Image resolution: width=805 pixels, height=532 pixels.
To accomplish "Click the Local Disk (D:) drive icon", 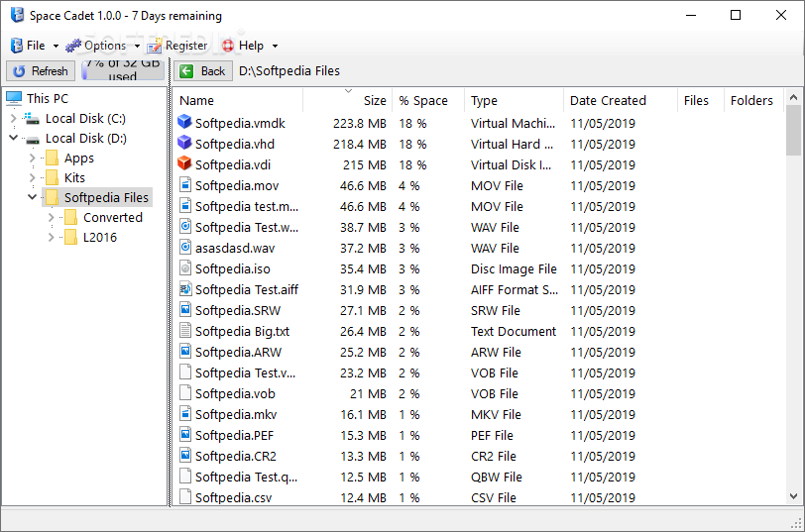I will [33, 139].
